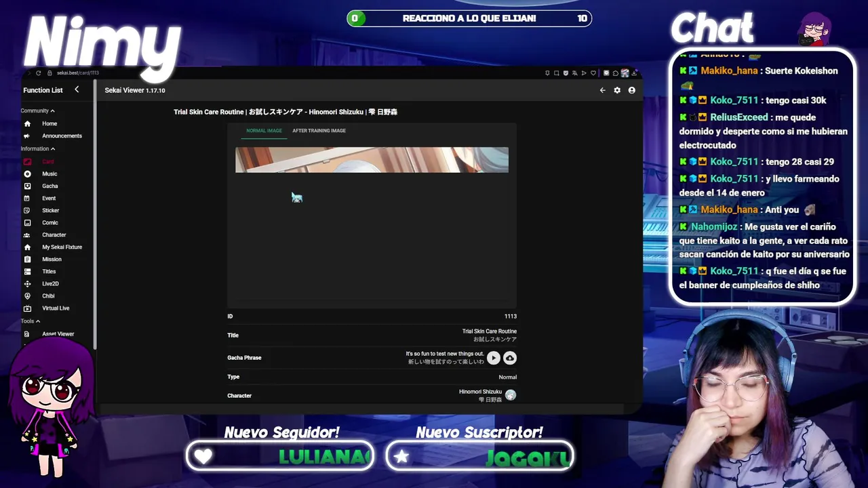Collapse the Tools section
Viewport: 868px width, 488px height.
(x=38, y=321)
